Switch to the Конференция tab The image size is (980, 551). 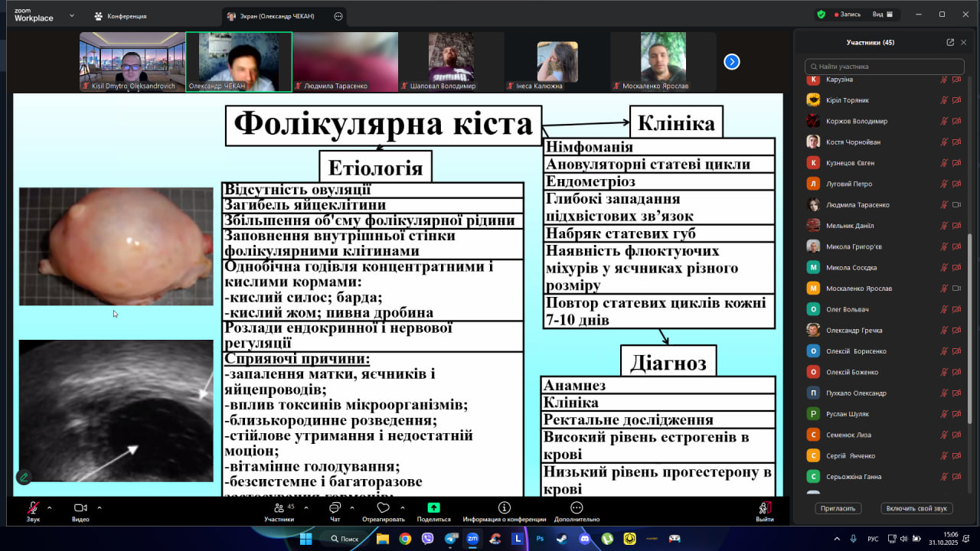coord(120,16)
